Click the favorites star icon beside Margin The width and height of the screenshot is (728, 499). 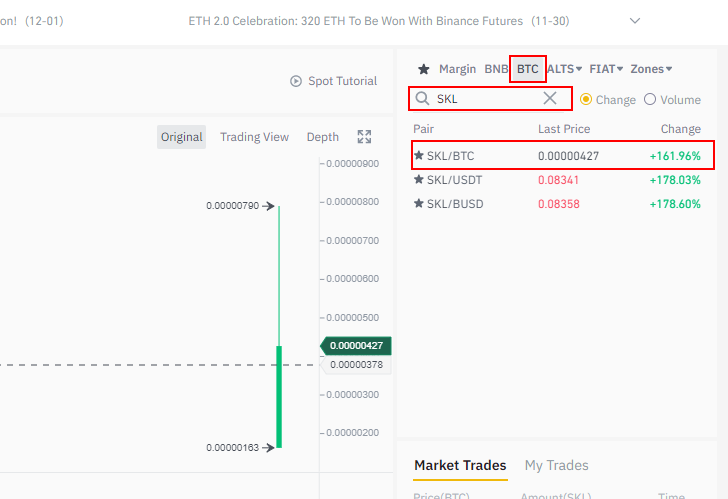[423, 69]
